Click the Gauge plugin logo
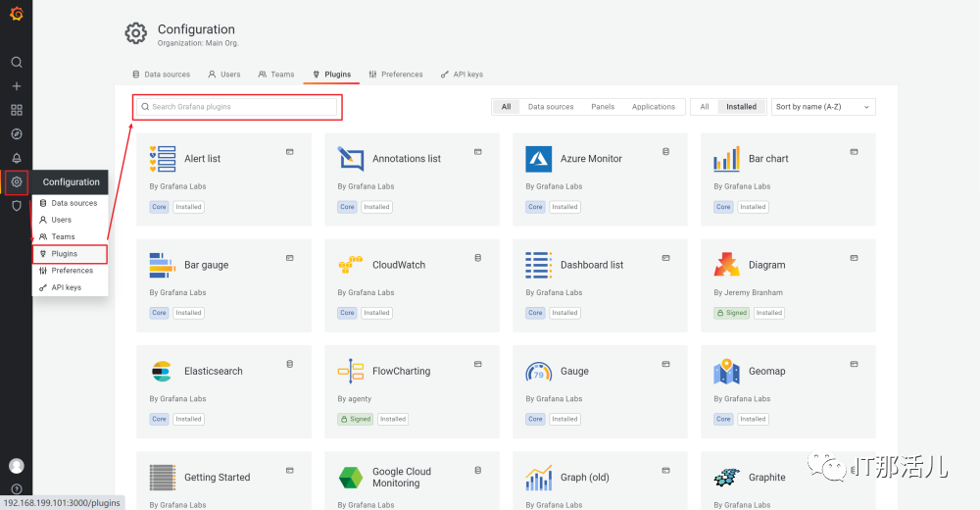This screenshot has height=510, width=980. pos(539,372)
